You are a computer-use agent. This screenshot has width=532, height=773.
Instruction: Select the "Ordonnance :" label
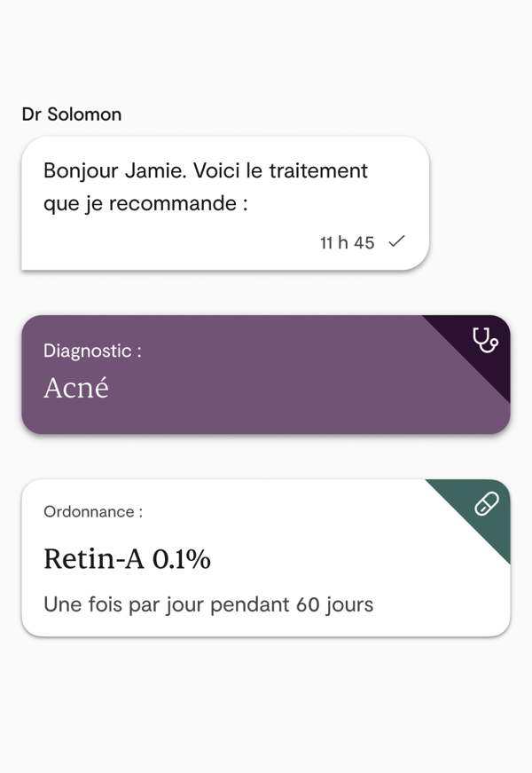coord(93,512)
